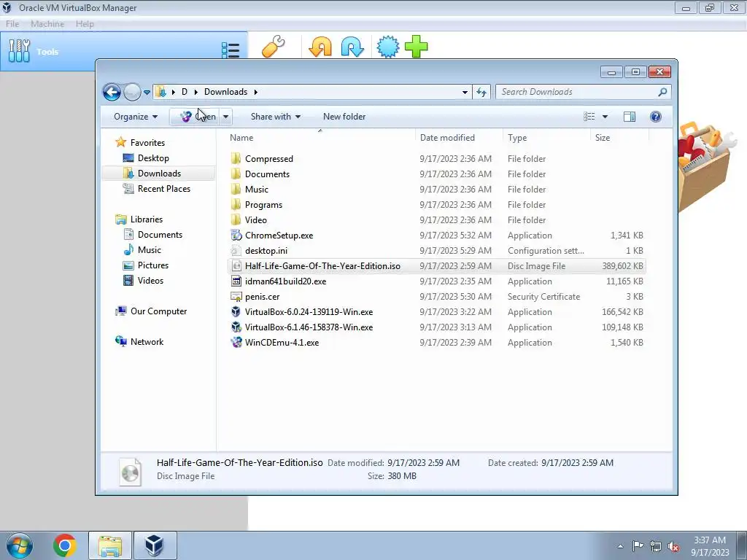The width and height of the screenshot is (747, 560).
Task: Click the VirtualBox Add machine green plus icon
Action: click(x=416, y=47)
